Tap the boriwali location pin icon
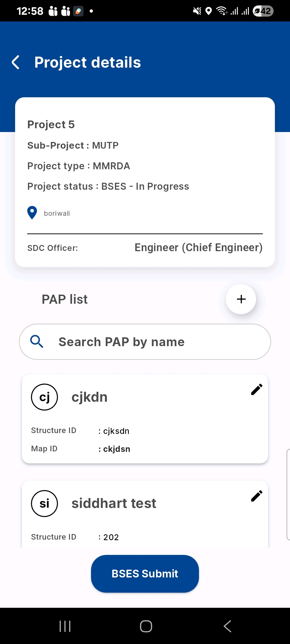This screenshot has width=290, height=644. click(32, 213)
